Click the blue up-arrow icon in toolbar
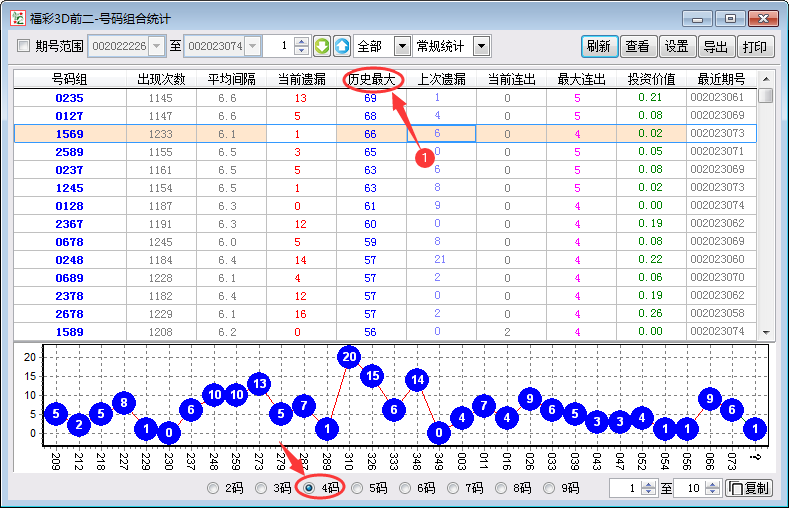 (342, 46)
